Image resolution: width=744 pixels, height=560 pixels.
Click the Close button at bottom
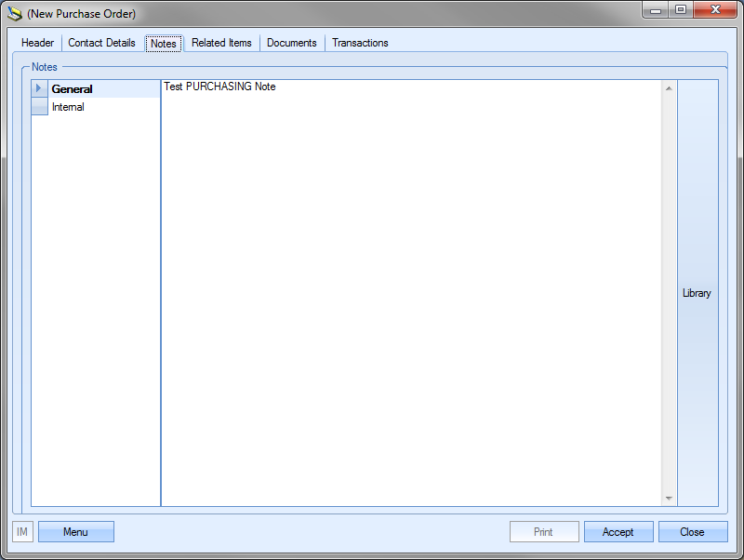click(693, 531)
